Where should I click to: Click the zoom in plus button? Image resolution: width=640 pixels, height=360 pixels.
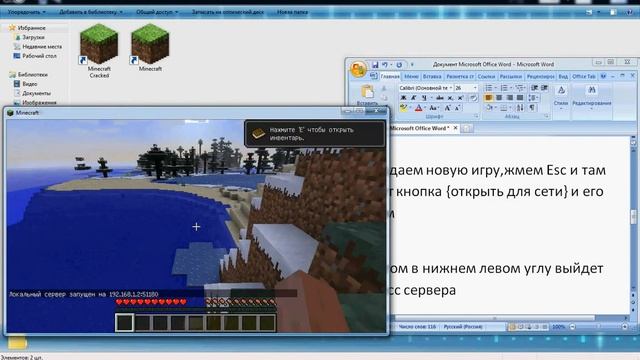point(624,327)
